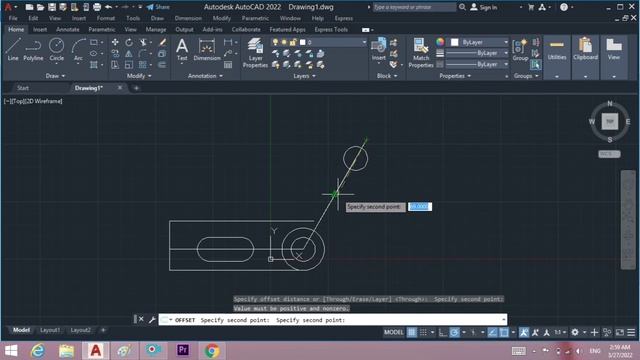Click the Save icon in quick access toolbar
Viewport: 640px width, 360px height.
52,7
